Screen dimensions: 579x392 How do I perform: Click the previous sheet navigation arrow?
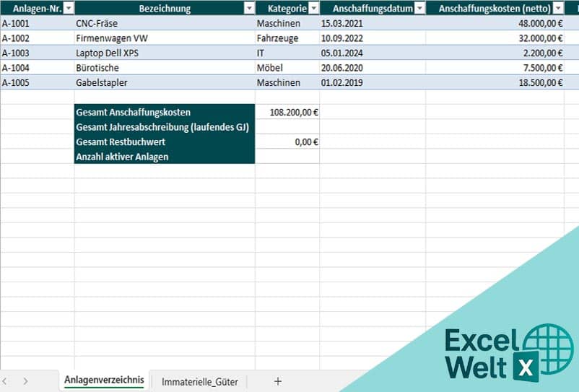6,381
